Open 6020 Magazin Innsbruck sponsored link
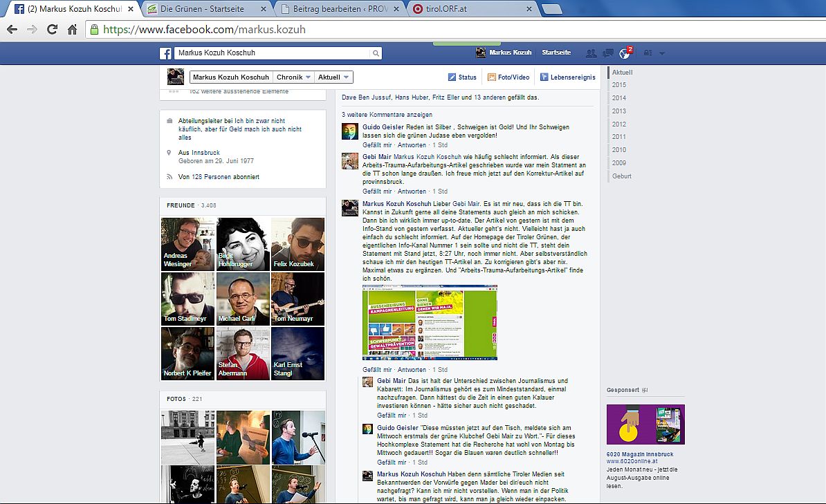This screenshot has height=504, width=826. coord(639,454)
